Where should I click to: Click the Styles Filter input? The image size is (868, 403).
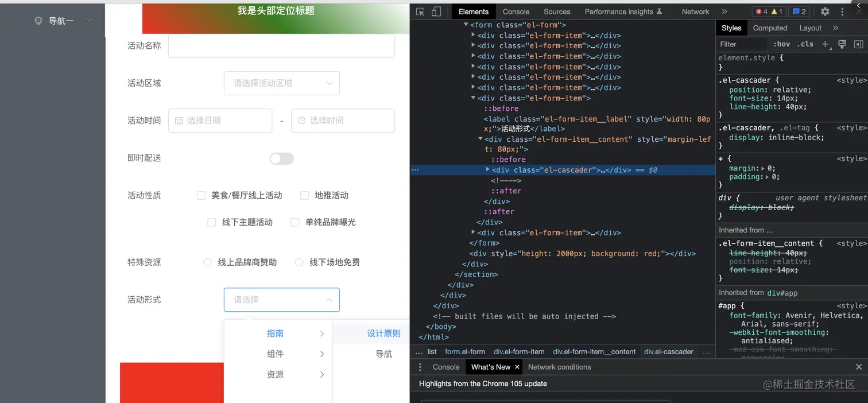[742, 44]
